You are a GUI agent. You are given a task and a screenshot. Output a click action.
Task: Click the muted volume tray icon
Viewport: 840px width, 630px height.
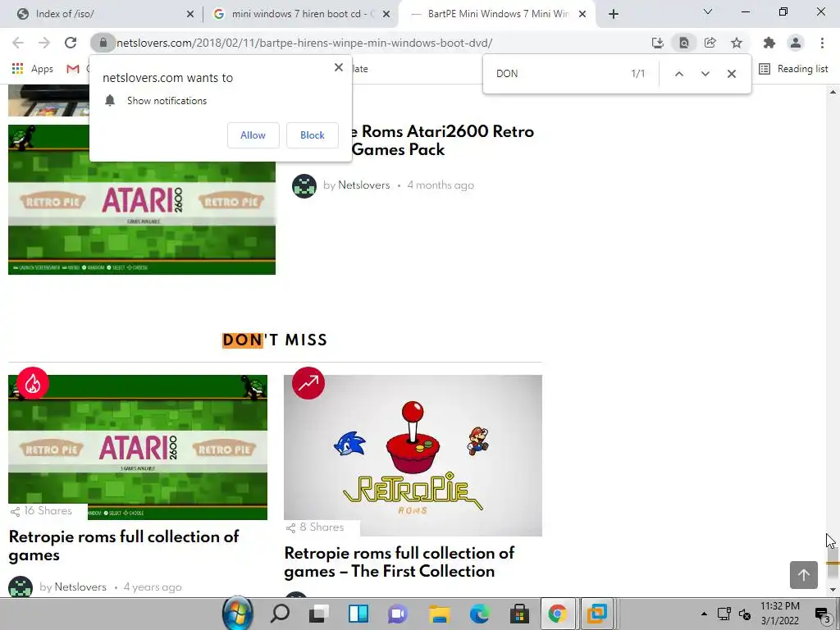click(x=745, y=614)
